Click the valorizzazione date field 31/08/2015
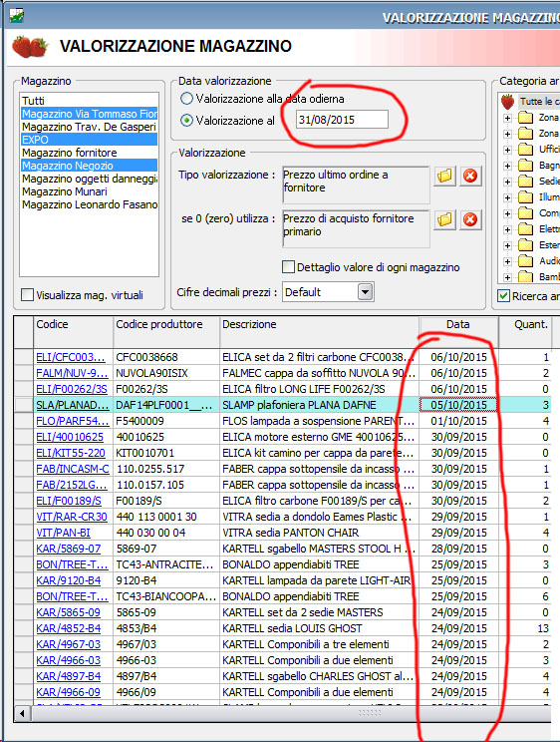Viewport: 560px width, 742px height. (342, 120)
